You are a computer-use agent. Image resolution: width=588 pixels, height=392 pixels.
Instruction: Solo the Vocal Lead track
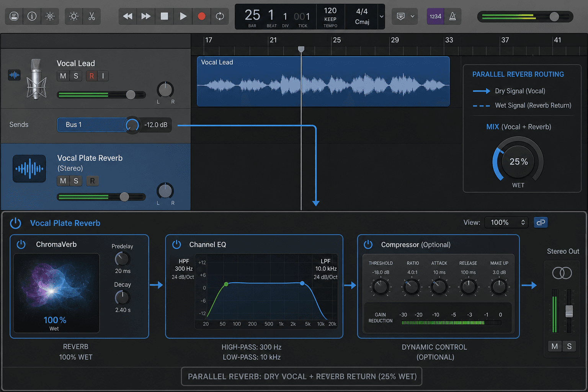click(x=76, y=76)
